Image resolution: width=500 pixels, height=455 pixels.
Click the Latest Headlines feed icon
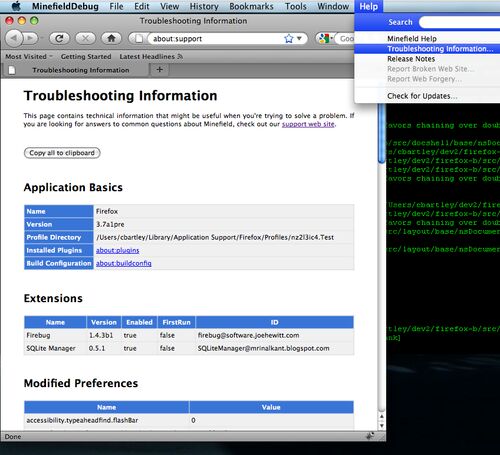click(x=180, y=56)
